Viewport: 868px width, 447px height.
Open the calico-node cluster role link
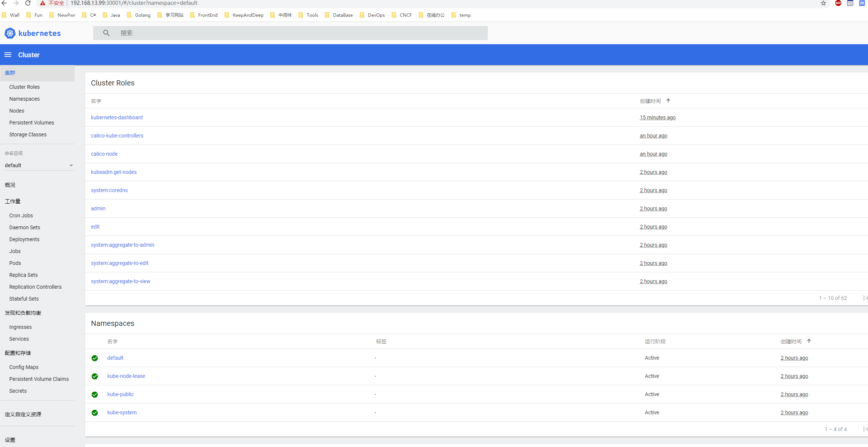coord(104,154)
